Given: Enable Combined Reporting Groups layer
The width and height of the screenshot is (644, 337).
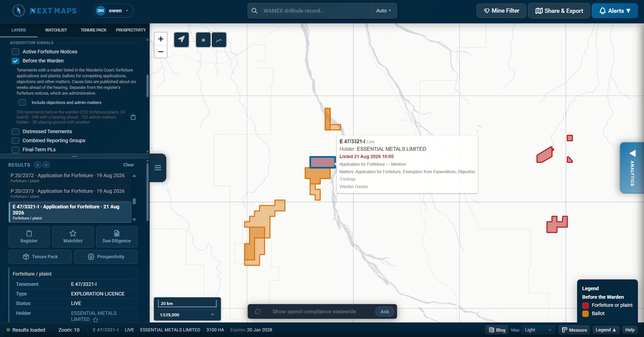Looking at the screenshot, I should (x=16, y=140).
